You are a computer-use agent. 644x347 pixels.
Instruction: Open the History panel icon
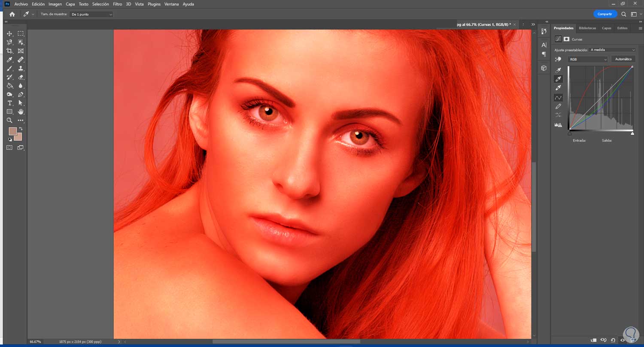[544, 31]
